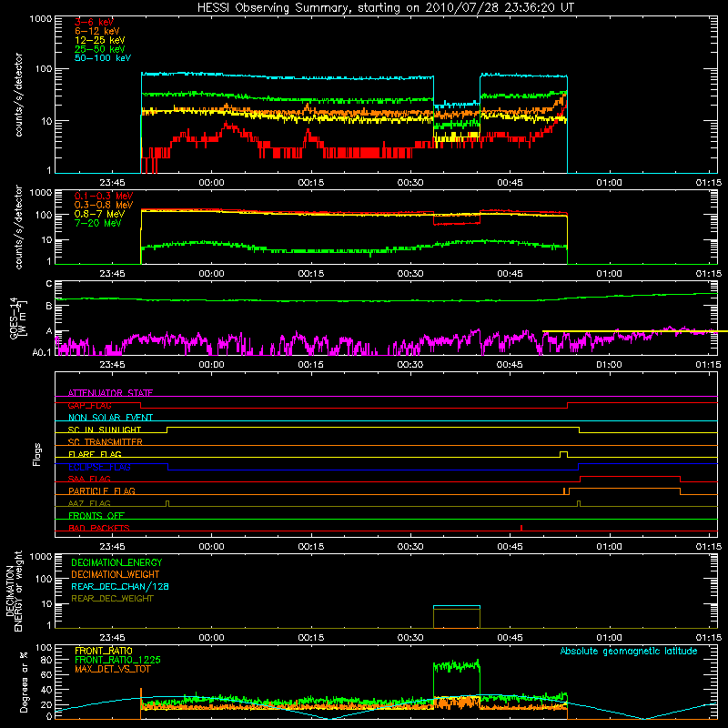Click the "3-6 keV" legend label
Image resolution: width=728 pixels, height=728 pixels.
[94, 22]
